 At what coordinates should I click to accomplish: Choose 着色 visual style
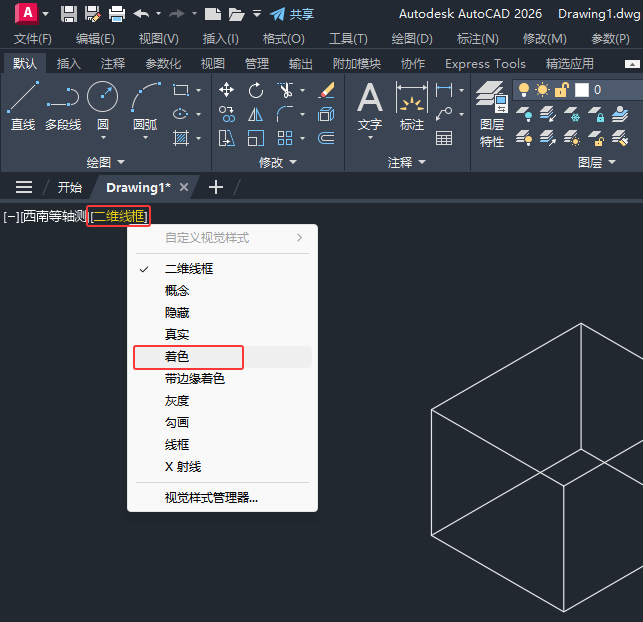(222, 357)
